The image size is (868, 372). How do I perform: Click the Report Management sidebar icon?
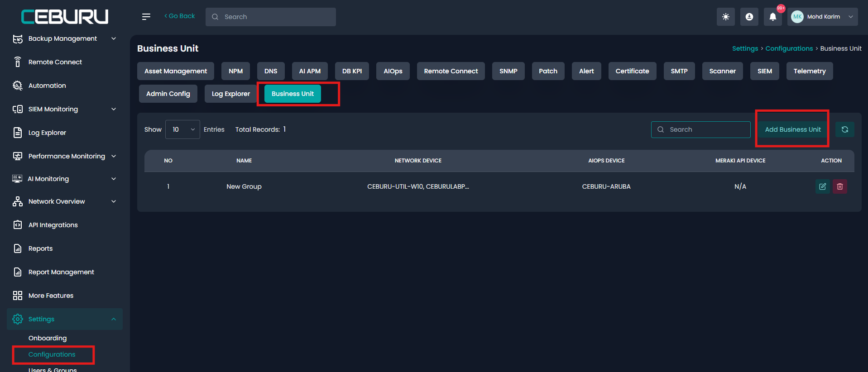coord(18,272)
